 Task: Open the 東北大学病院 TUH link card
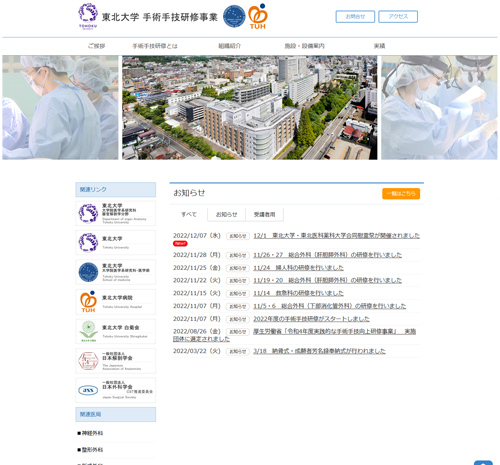(116, 302)
